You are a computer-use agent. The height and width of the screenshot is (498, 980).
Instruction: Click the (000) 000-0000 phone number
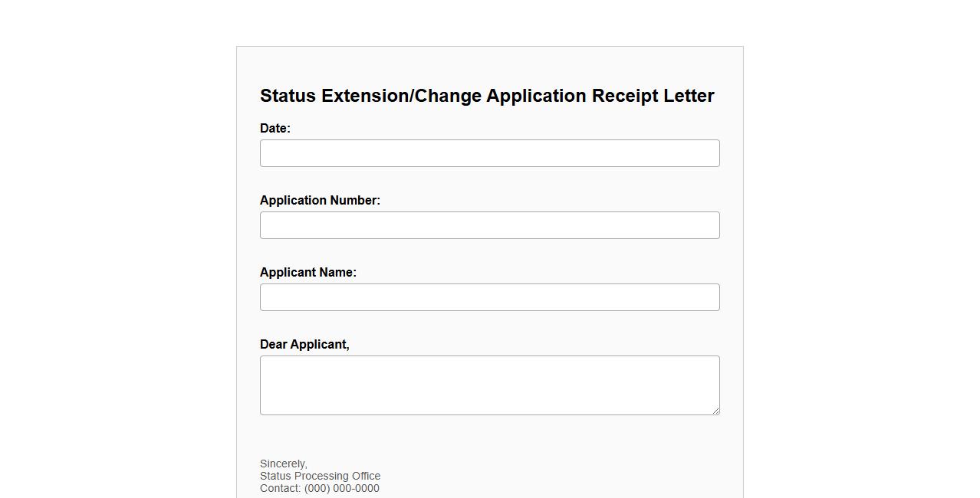(341, 489)
